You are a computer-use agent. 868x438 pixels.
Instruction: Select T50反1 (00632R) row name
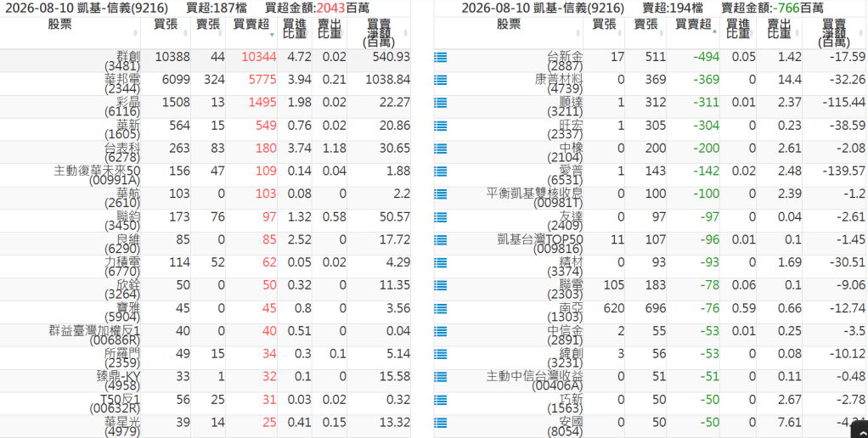(116, 404)
